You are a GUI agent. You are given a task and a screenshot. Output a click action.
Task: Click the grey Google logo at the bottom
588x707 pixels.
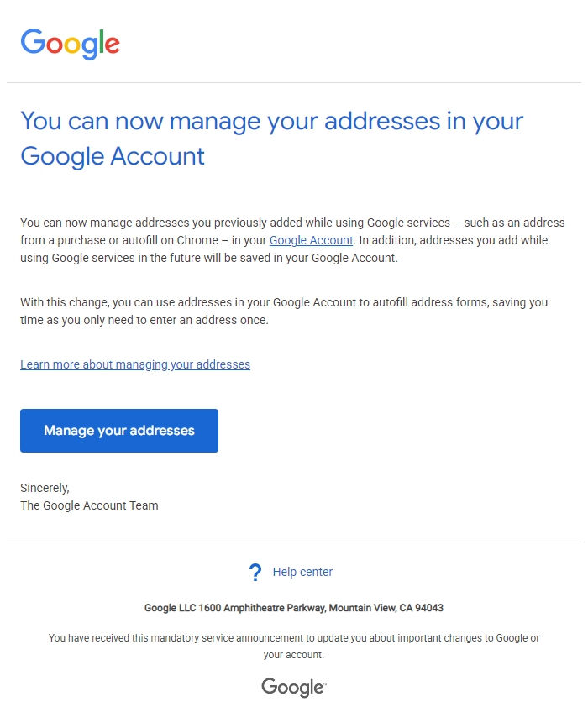[x=291, y=687]
